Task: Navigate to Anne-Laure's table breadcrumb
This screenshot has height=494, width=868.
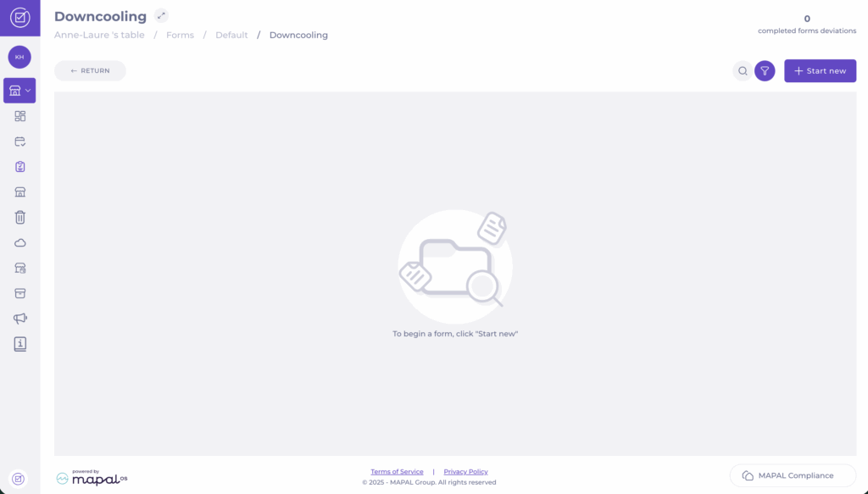Action: coord(99,36)
